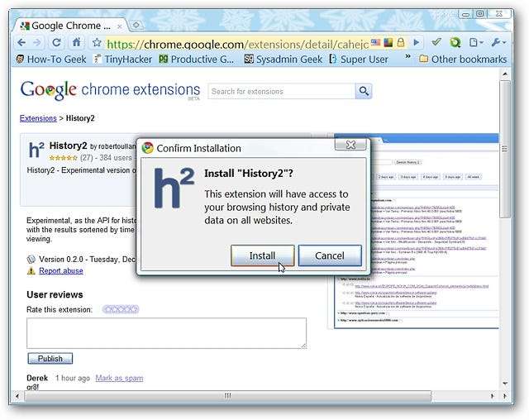Click Install in the confirmation dialog
529x420 pixels.
pyautogui.click(x=262, y=255)
